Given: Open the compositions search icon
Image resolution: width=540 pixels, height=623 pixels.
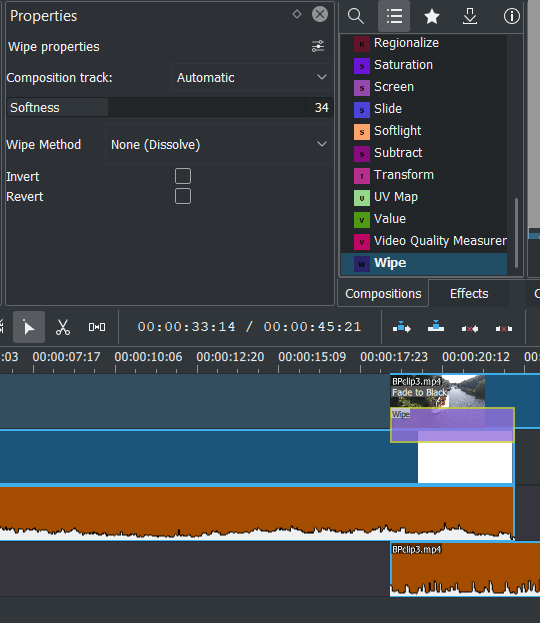Looking at the screenshot, I should coord(355,16).
